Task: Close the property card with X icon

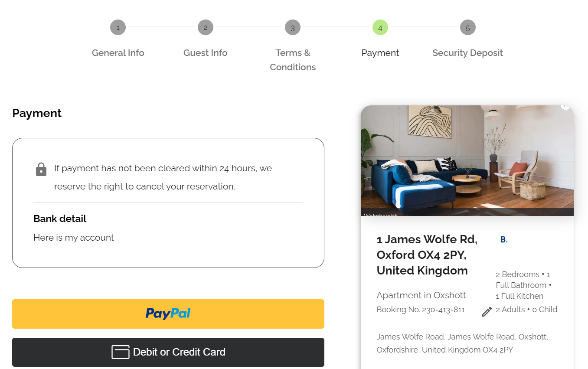Action: coord(565,106)
